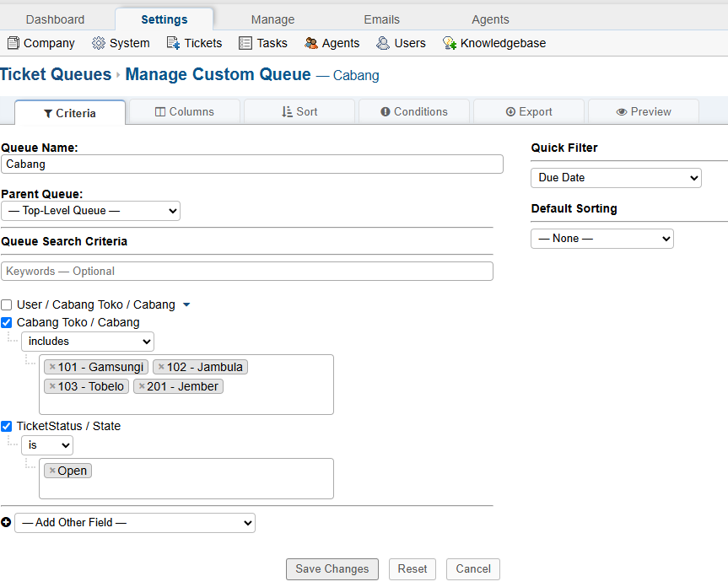Screen dimensions: 728x587
Task: Remove the Open status tag
Action: point(52,471)
